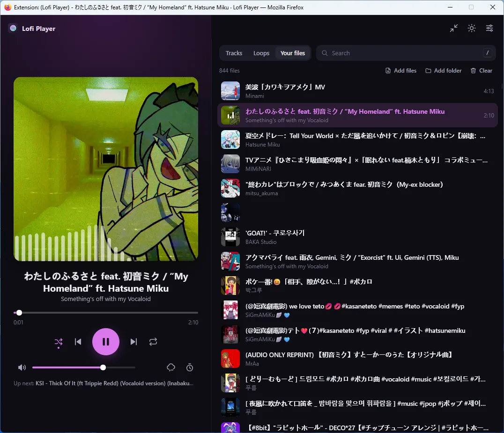Select the currently playing My Homeland track

357,115
